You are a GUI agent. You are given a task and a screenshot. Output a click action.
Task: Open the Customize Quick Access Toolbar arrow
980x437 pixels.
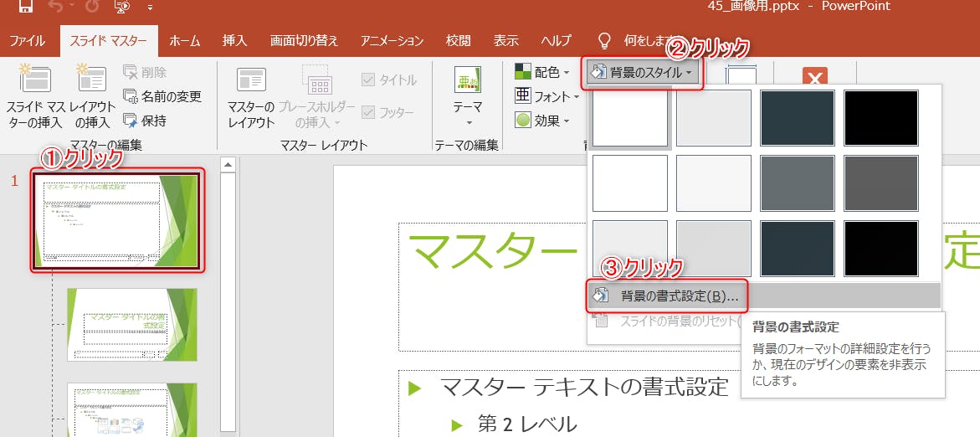[x=150, y=8]
